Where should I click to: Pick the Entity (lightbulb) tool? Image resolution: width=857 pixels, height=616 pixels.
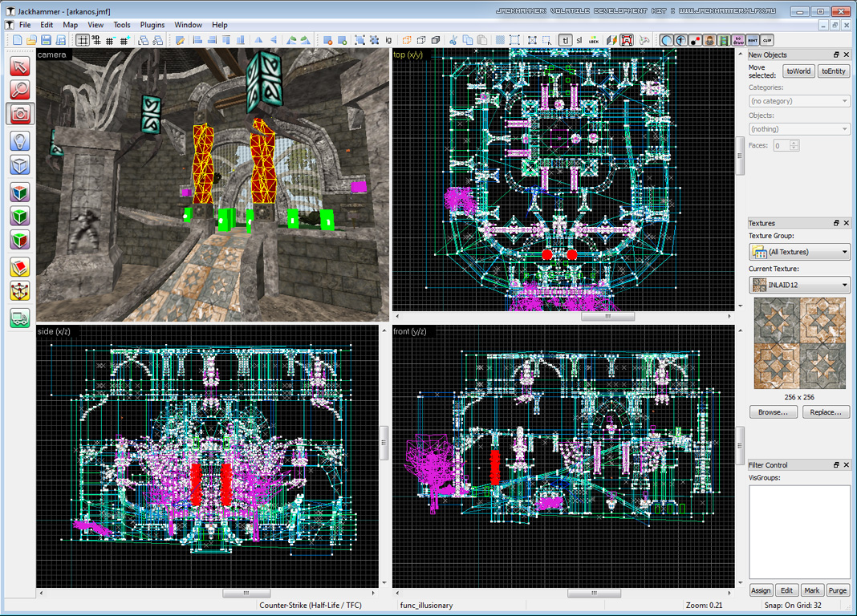[20, 141]
